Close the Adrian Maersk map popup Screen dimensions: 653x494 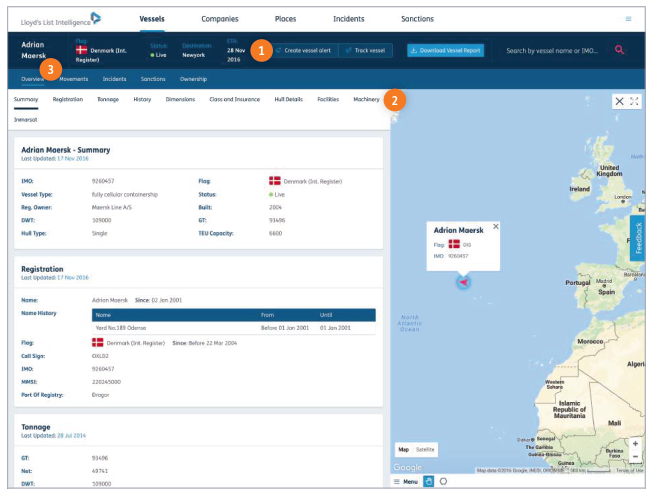point(496,226)
